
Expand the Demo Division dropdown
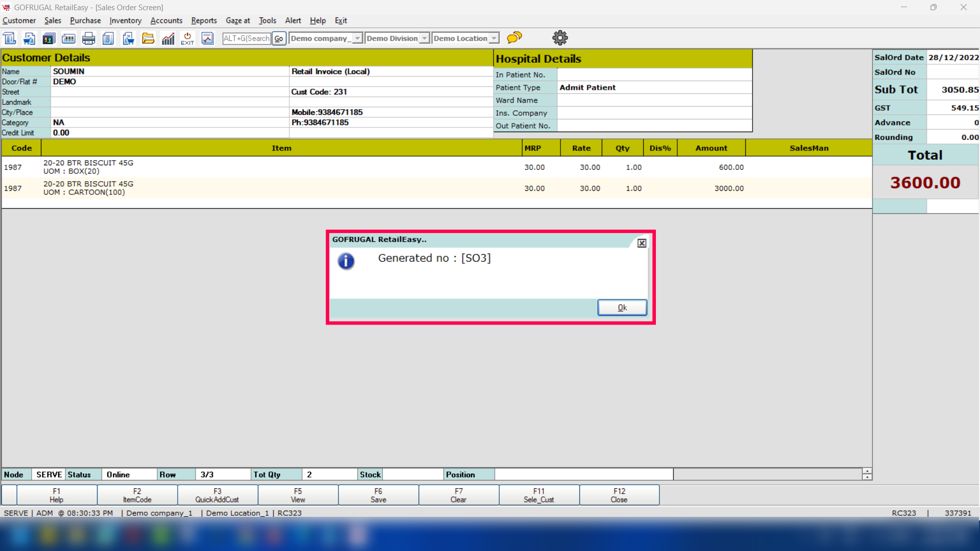click(x=424, y=38)
